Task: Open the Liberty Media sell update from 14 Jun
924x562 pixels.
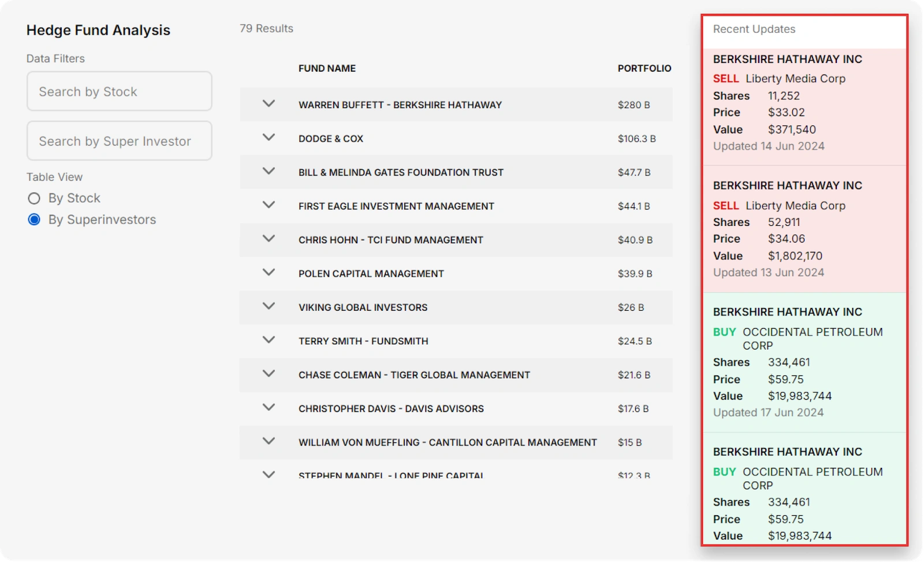Action: 804,104
